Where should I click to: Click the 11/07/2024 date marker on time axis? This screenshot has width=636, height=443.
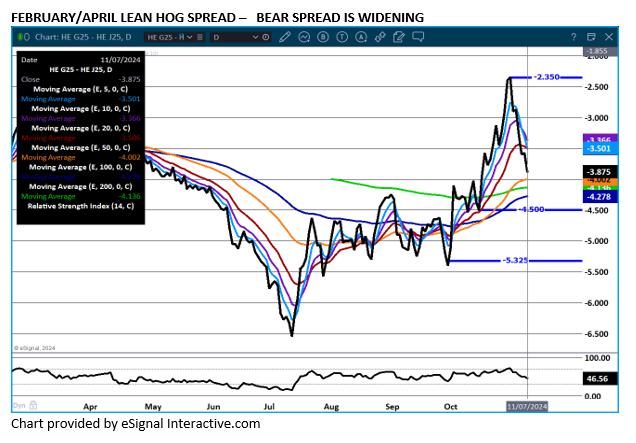pos(526,407)
